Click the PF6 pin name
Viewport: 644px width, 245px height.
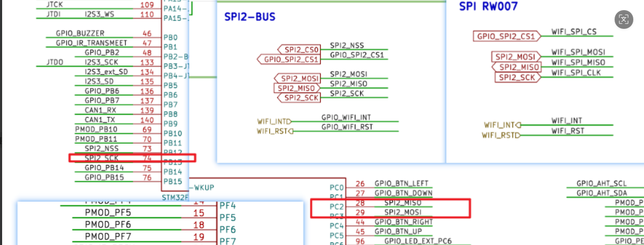coord(228,230)
